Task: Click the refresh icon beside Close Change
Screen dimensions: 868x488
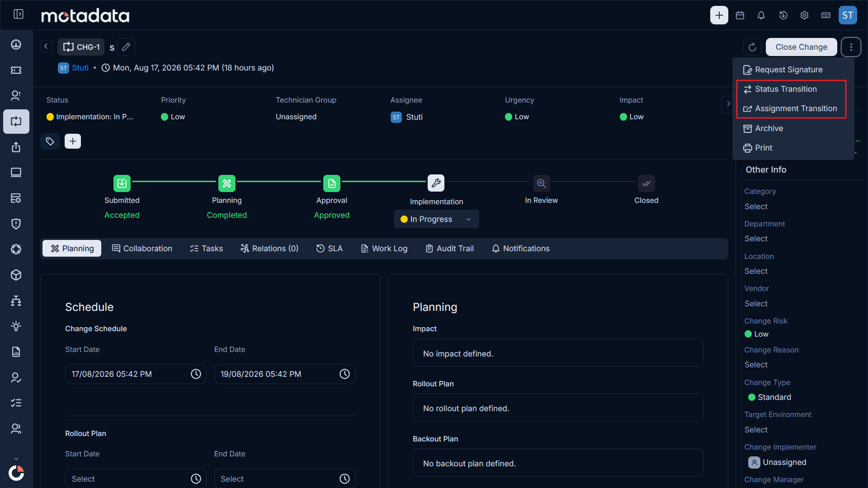Action: (752, 47)
